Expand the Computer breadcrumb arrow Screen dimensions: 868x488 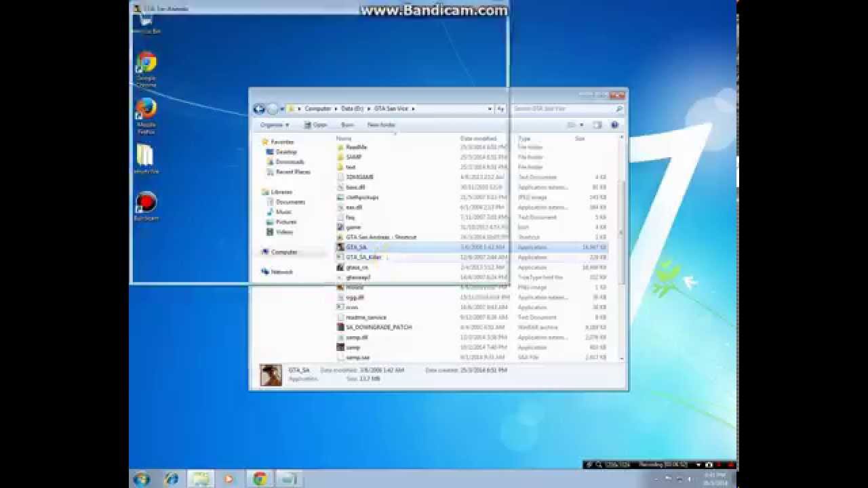336,108
